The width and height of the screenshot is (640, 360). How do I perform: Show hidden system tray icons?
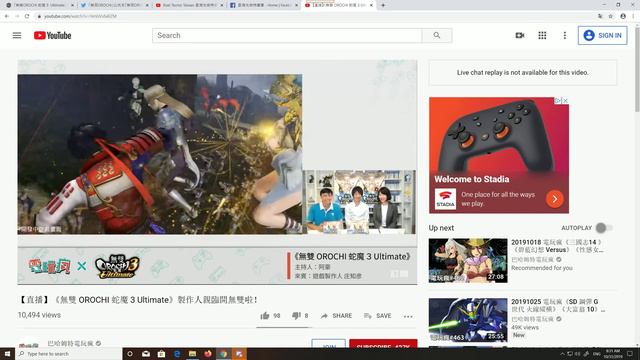tap(562, 354)
